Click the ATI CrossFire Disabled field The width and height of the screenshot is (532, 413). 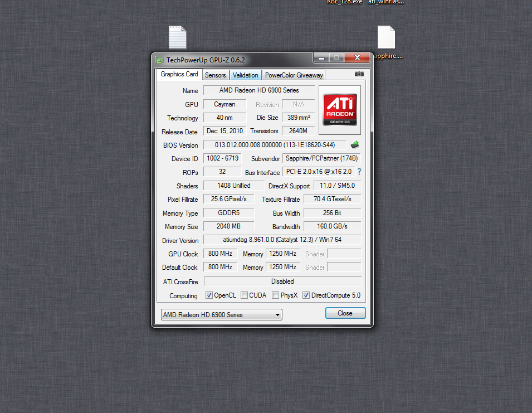[282, 281]
